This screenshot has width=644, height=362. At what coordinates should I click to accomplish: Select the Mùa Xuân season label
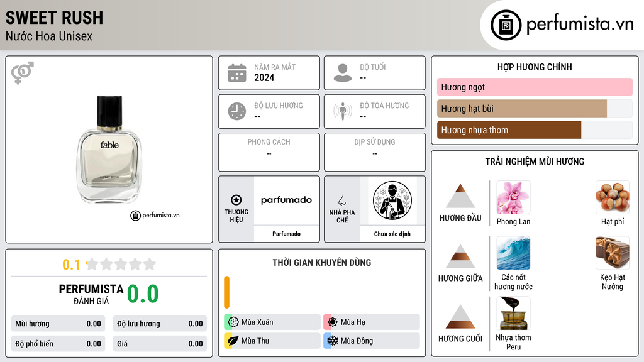257,322
